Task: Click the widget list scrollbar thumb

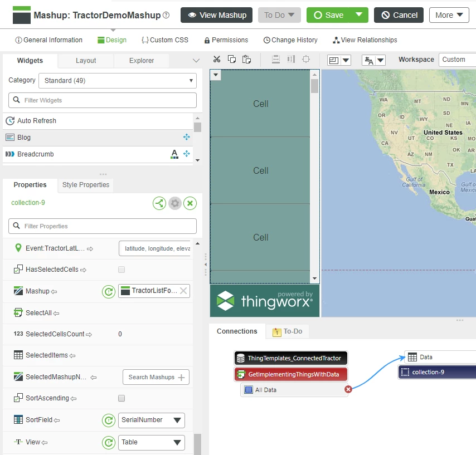Action: click(x=197, y=127)
